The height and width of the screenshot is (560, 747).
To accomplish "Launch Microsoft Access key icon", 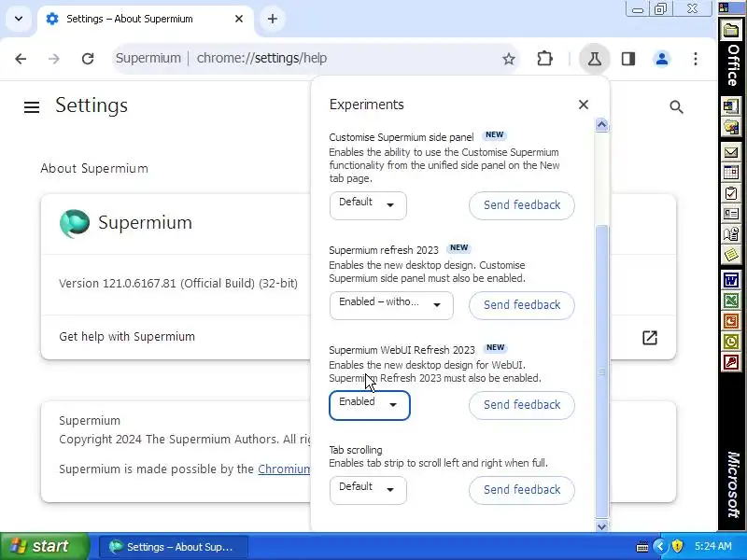I will pyautogui.click(x=731, y=362).
